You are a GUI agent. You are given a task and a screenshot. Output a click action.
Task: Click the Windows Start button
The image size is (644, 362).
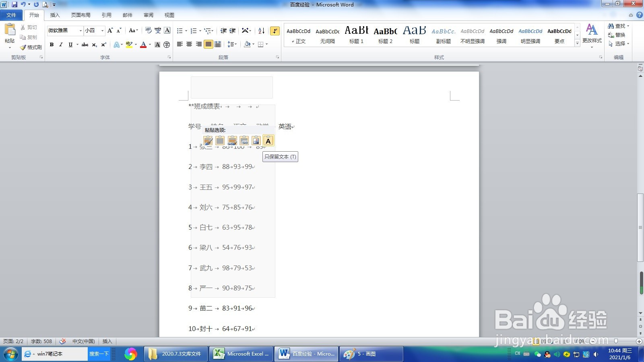pos(10,354)
